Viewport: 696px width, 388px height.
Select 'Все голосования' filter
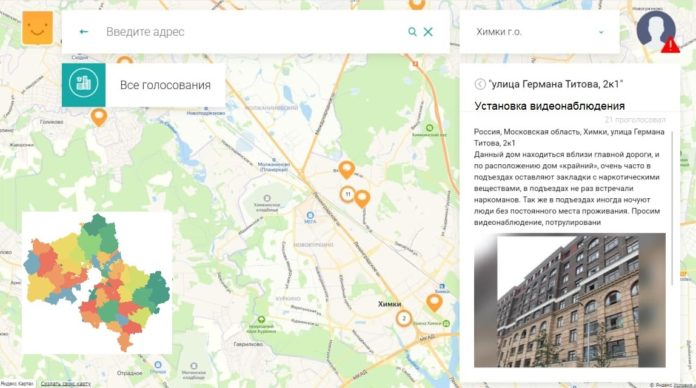pyautogui.click(x=165, y=85)
